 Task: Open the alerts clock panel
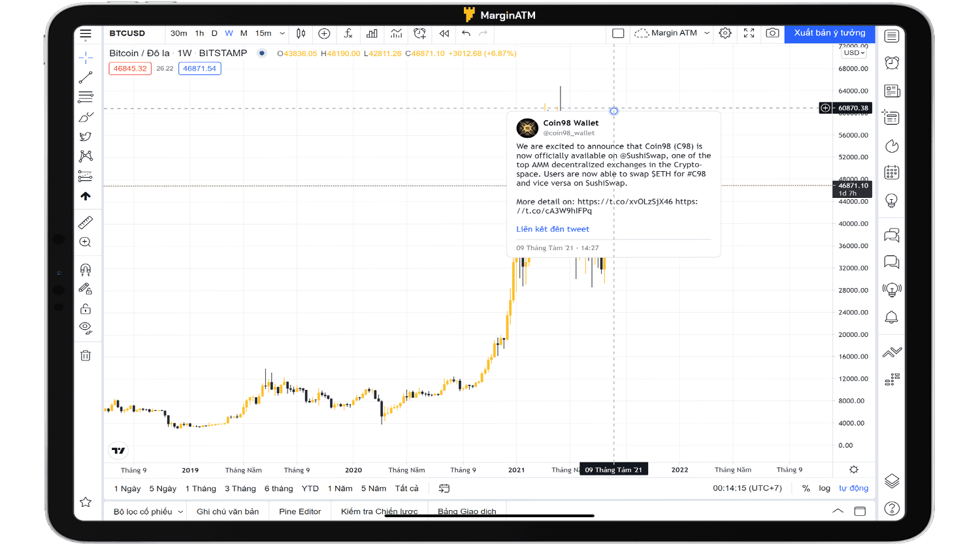(x=892, y=63)
